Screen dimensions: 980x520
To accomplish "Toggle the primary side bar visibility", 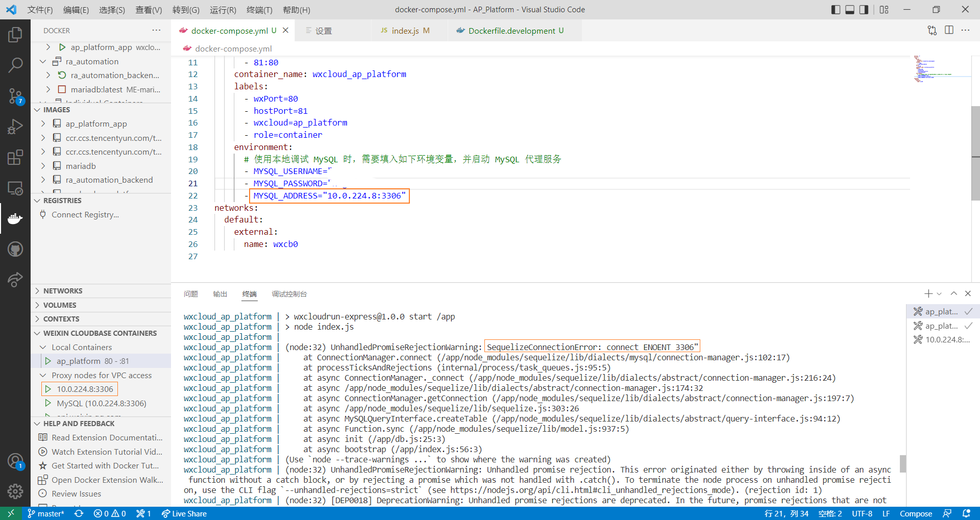I will pyautogui.click(x=836, y=10).
